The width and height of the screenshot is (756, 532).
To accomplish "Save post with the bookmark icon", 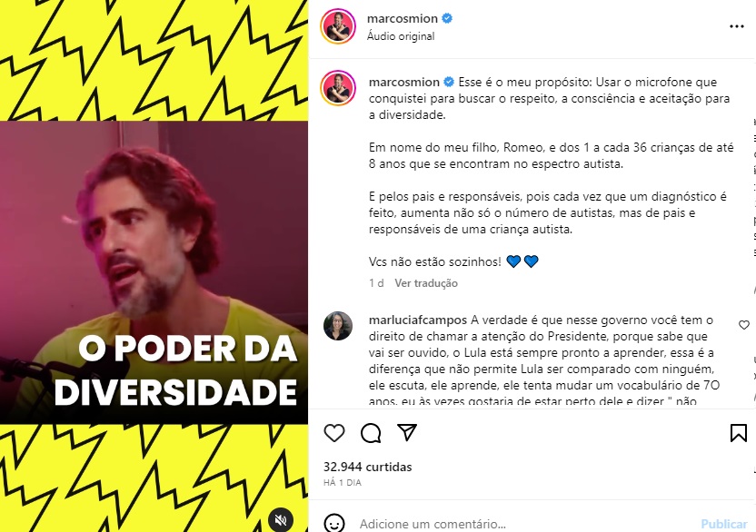I will 738,433.
